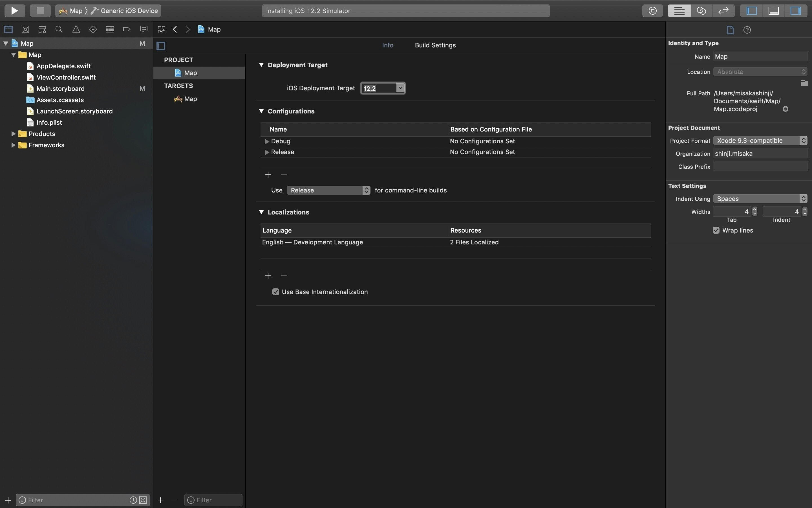
Task: Open the Symbol navigator
Action: pos(42,29)
